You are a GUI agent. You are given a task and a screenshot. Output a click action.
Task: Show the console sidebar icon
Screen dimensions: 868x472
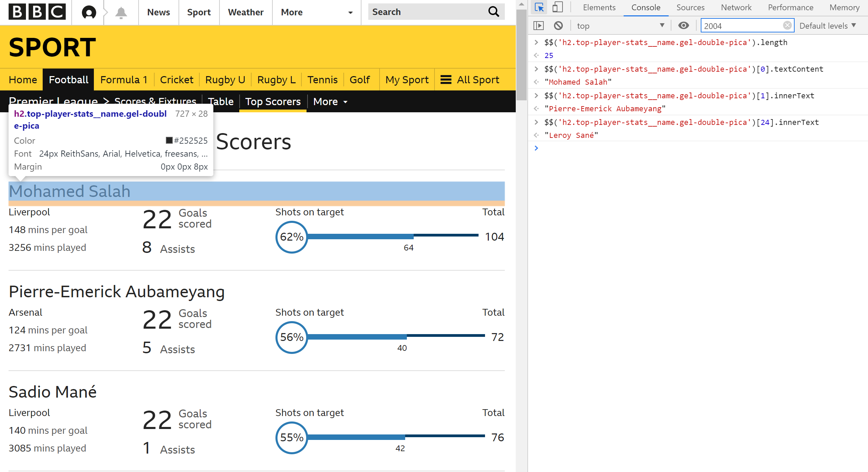pyautogui.click(x=539, y=26)
